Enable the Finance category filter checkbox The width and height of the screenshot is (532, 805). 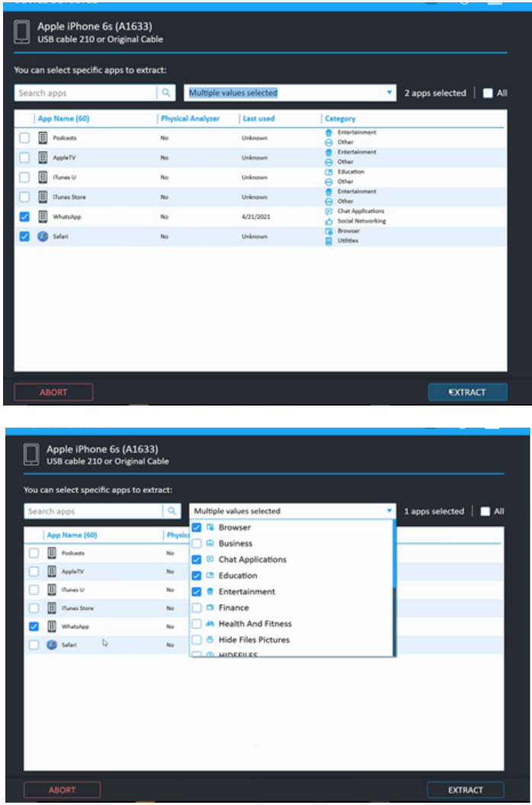point(196,608)
